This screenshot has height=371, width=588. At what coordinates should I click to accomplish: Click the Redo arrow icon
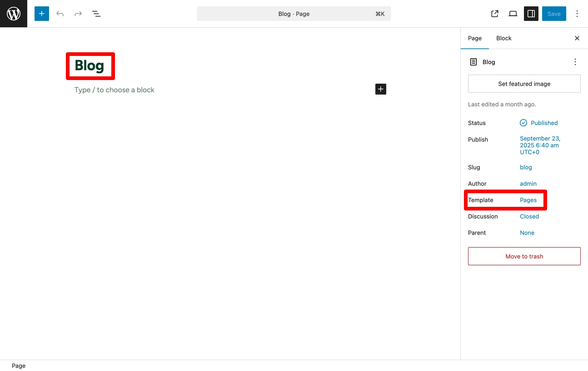click(78, 14)
